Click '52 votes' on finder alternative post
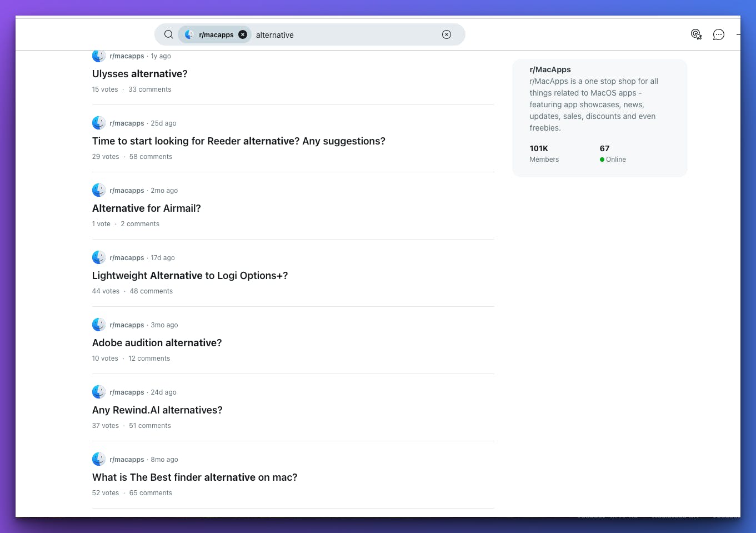 (106, 493)
